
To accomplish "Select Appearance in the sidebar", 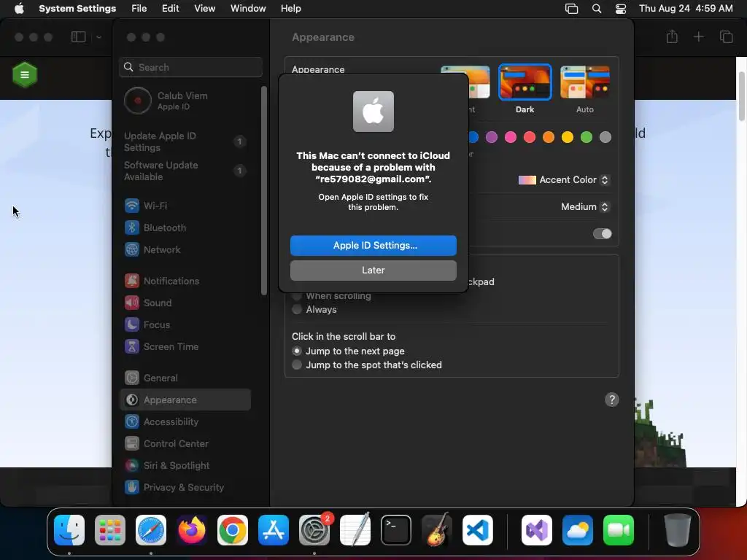I will pos(185,400).
